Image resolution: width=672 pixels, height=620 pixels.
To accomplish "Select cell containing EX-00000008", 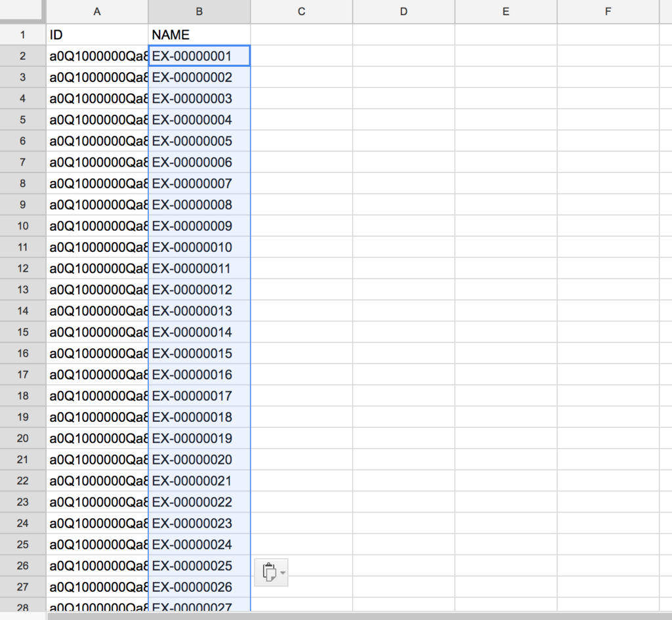I will click(199, 205).
